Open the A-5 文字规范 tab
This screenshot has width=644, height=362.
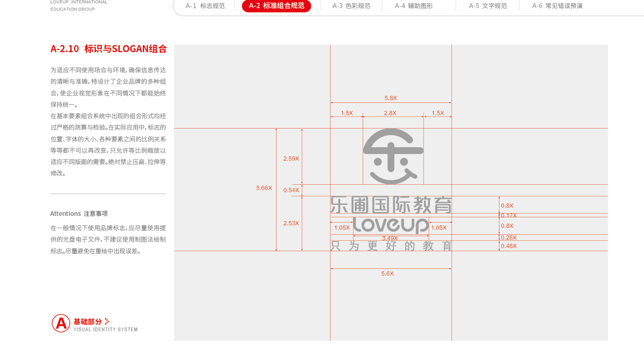488,6
